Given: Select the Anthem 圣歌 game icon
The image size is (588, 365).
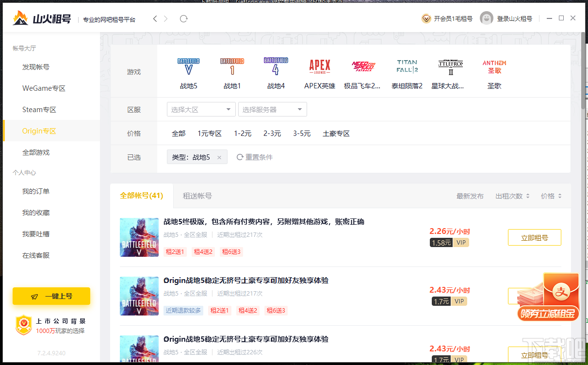Looking at the screenshot, I should tap(494, 67).
